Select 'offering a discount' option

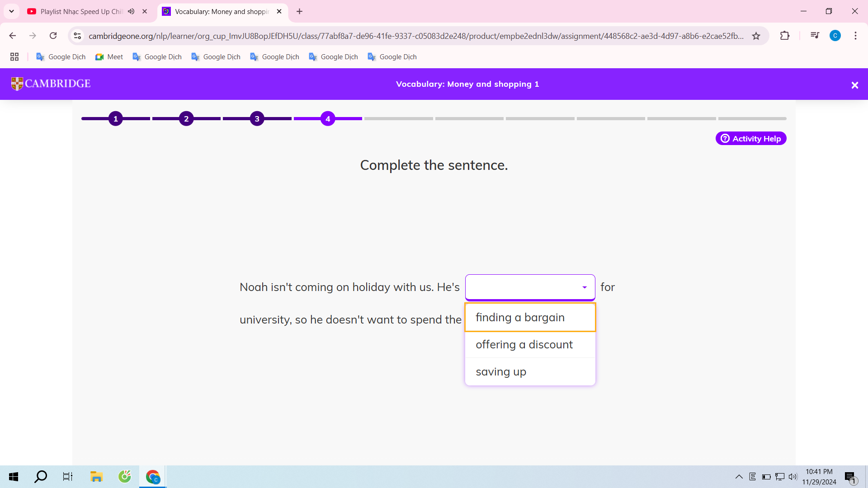click(x=524, y=344)
